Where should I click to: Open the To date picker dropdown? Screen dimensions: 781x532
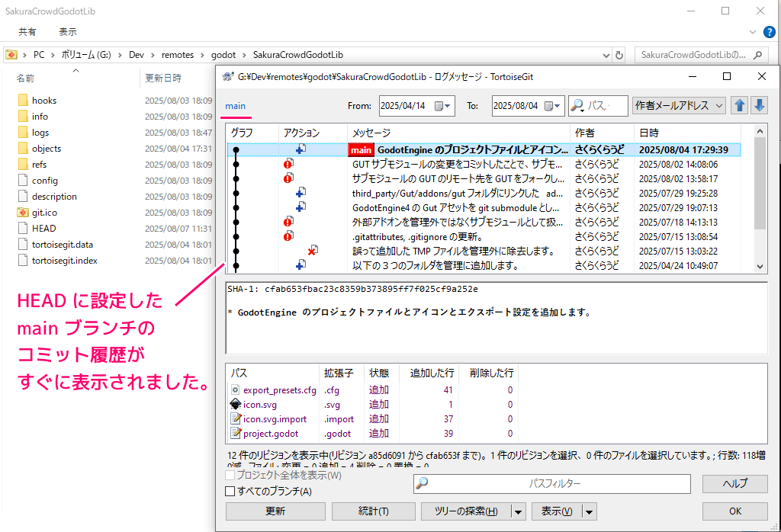[556, 106]
